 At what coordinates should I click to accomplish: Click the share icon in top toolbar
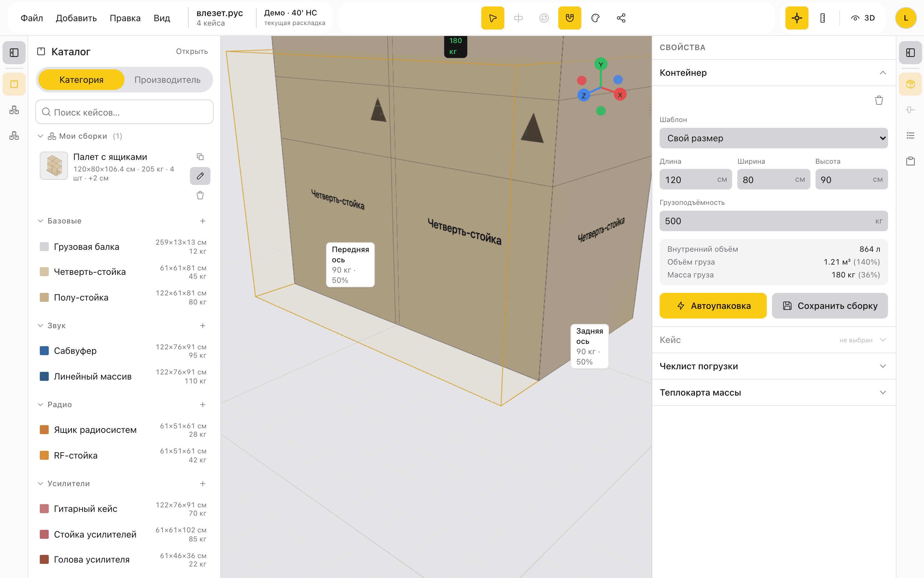pyautogui.click(x=621, y=18)
